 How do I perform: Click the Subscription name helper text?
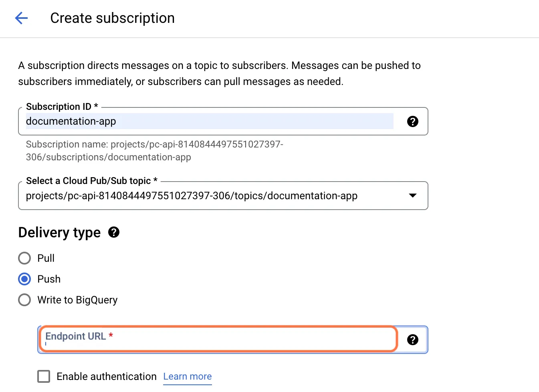(154, 151)
